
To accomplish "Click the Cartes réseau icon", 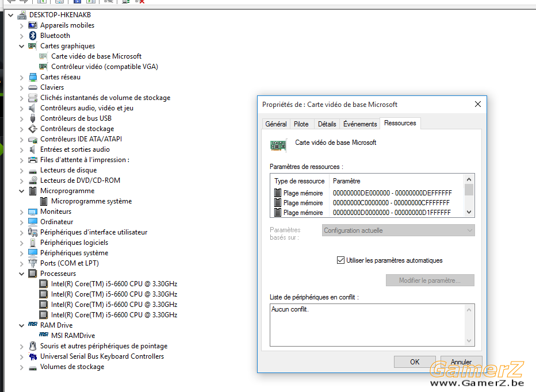I will [33, 77].
